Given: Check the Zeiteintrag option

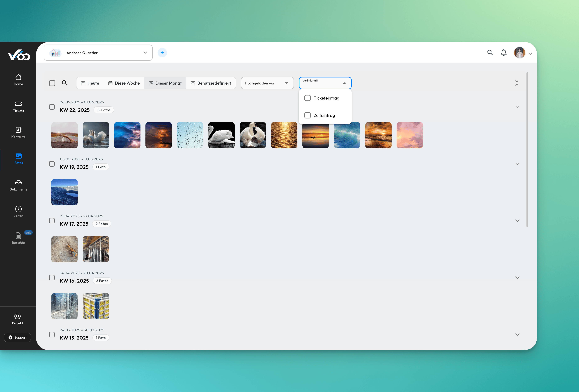Looking at the screenshot, I should [x=307, y=116].
